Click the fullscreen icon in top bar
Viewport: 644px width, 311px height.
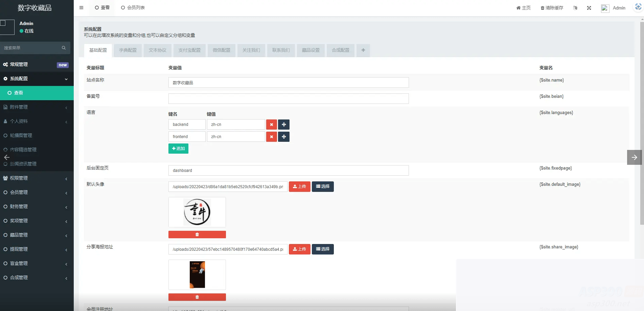(589, 8)
